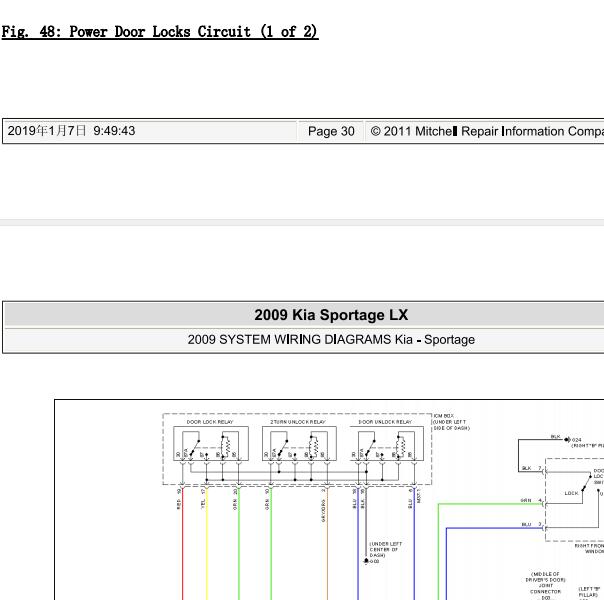The height and width of the screenshot is (600, 604).
Task: Click '2009 SYSTEM WIRING DIAGRAMS Kia - Sportage' subtitle
Action: coord(331,340)
